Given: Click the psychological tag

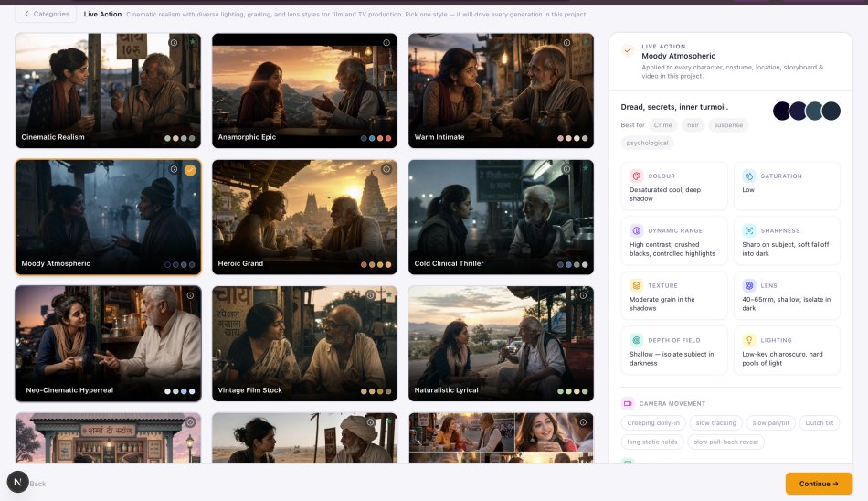Looking at the screenshot, I should click(647, 143).
